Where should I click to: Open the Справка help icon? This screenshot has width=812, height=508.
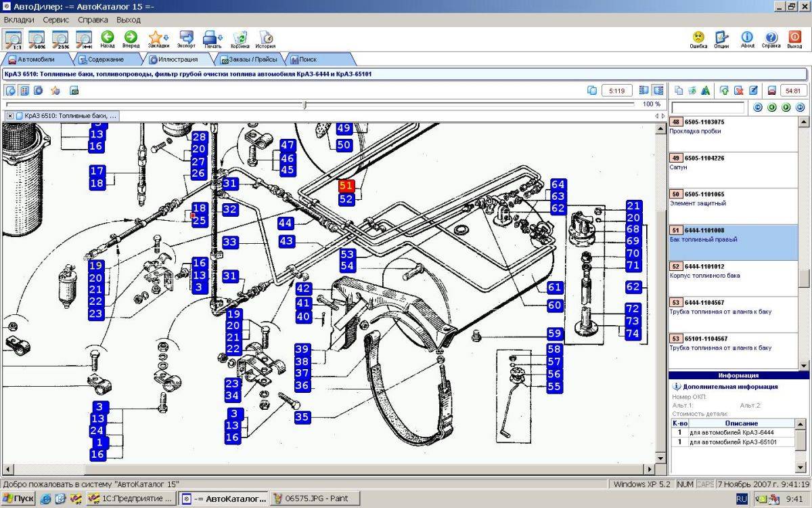tap(771, 39)
